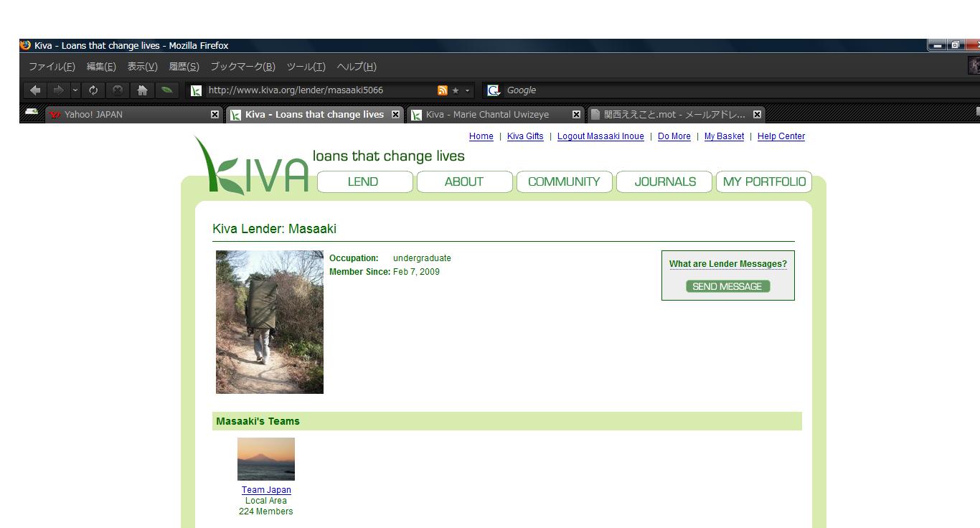
Task: Open the MY PORTFOLIO navigation tab
Action: [764, 181]
